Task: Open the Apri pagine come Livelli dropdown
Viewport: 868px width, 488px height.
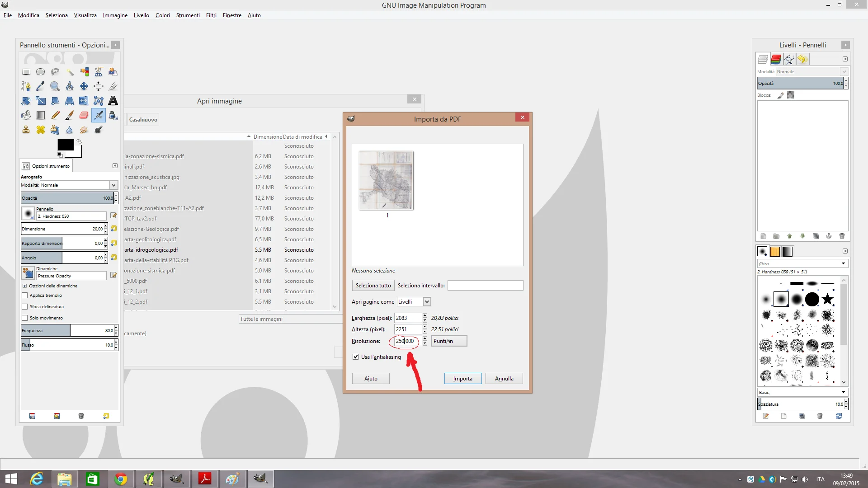Action: coord(414,301)
